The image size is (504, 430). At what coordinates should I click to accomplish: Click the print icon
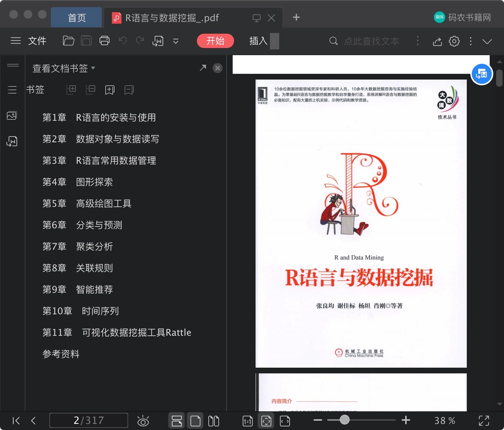click(105, 41)
